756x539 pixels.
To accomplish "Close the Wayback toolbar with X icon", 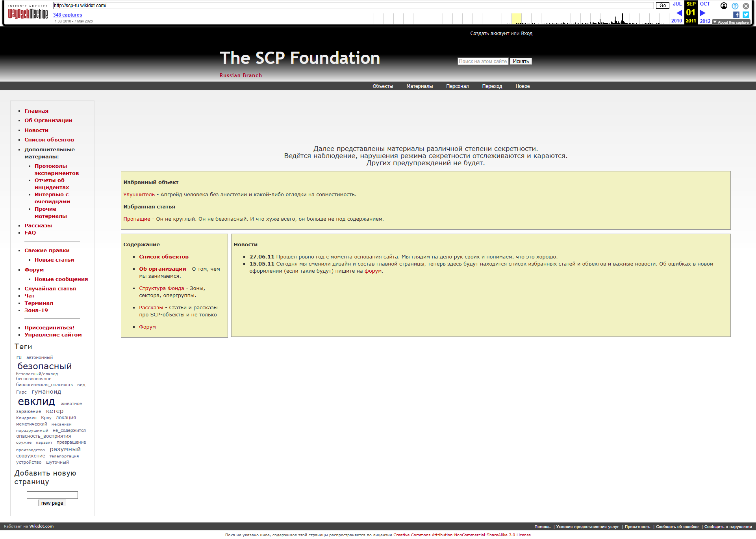I will point(746,6).
